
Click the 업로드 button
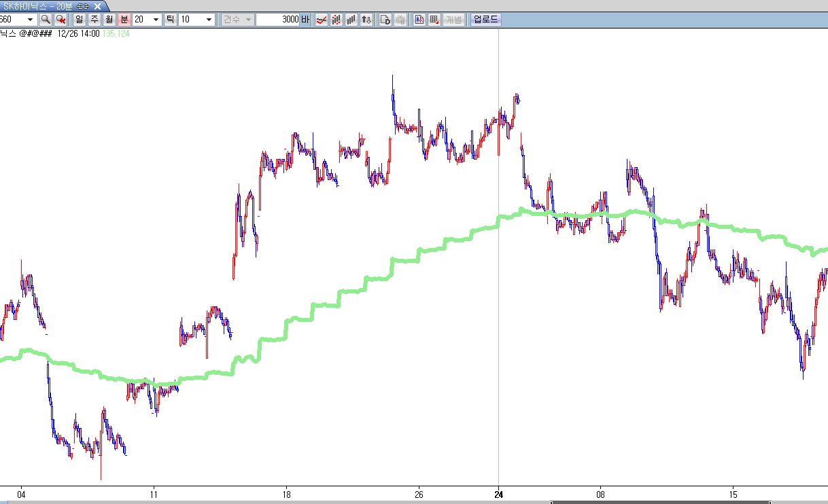pos(485,20)
